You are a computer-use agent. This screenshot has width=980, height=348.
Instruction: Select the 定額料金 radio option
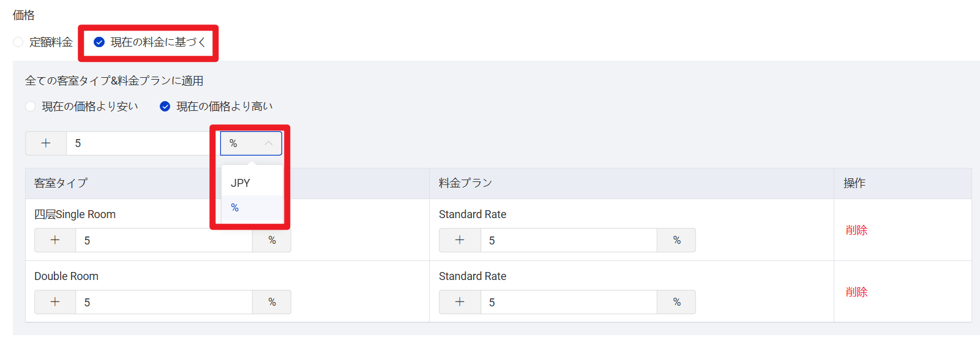pyautogui.click(x=18, y=42)
